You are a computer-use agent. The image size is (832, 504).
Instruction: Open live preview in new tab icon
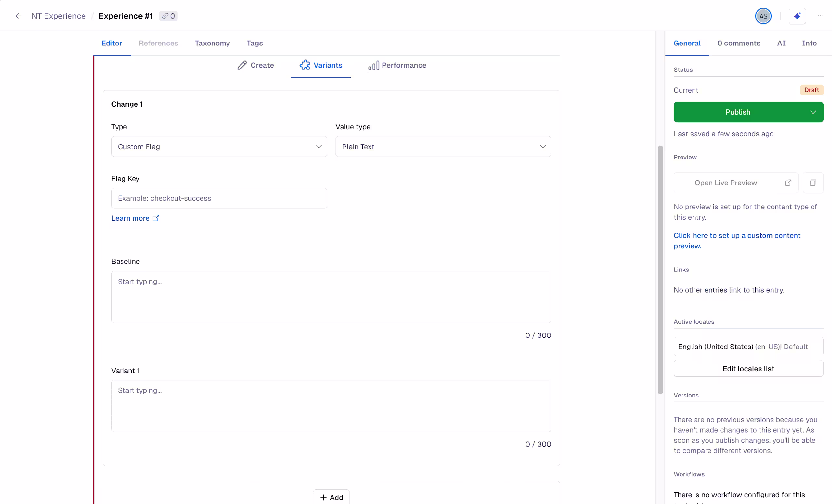pos(788,183)
